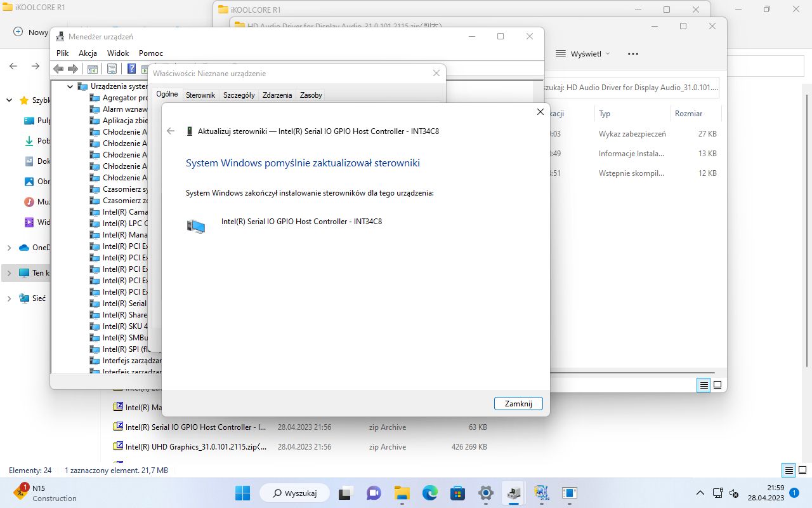The image size is (812, 508).
Task: Open the three-dots more options menu
Action: click(x=632, y=54)
